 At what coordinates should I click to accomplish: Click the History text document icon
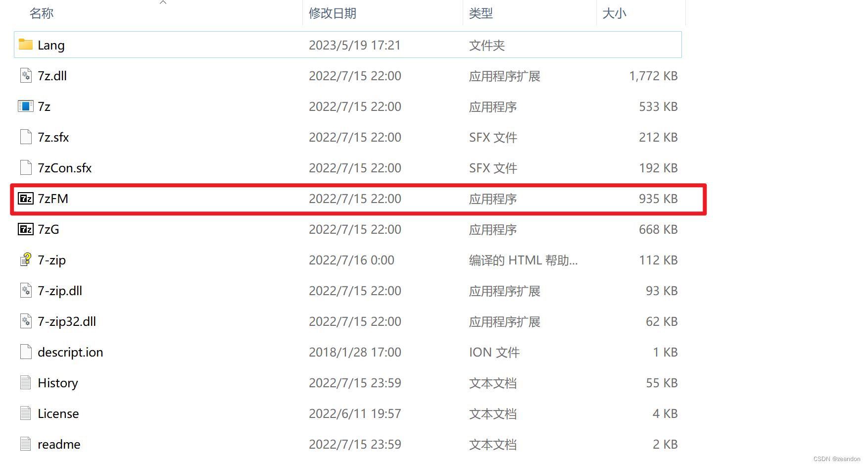coord(26,382)
